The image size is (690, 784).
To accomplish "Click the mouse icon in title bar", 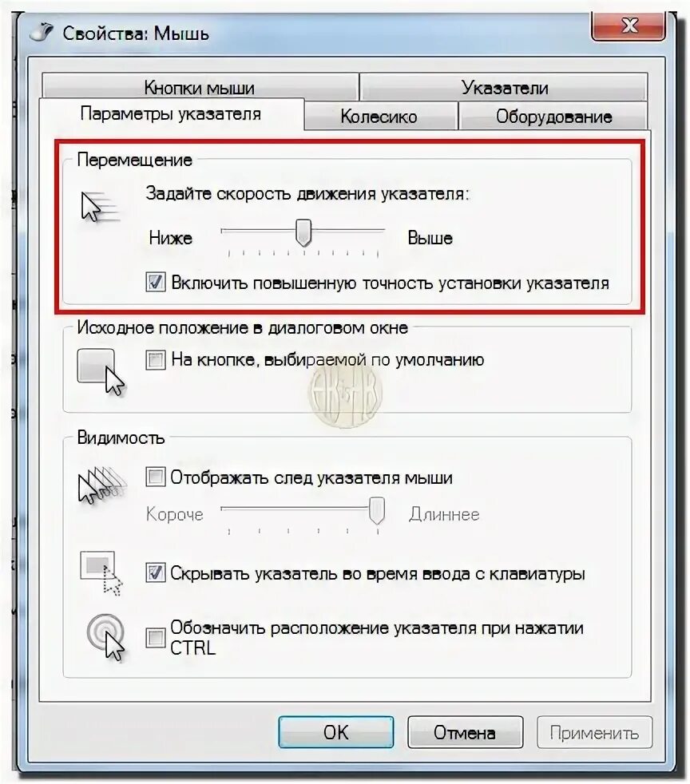I will 42,33.
